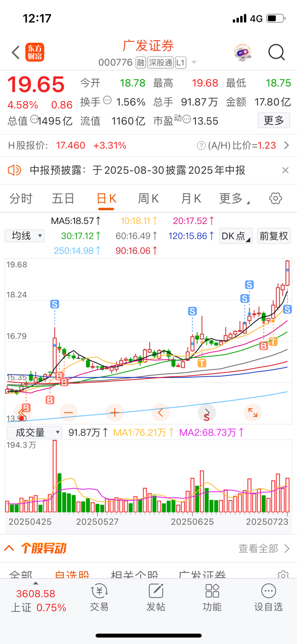Viewport: 297px width, 644px height.
Task: Tap the 000776 stock code
Action: [x=115, y=62]
